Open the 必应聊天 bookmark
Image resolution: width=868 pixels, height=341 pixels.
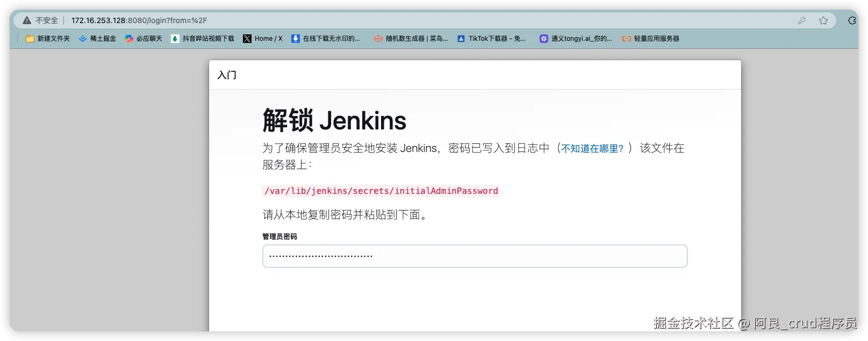pyautogui.click(x=144, y=39)
